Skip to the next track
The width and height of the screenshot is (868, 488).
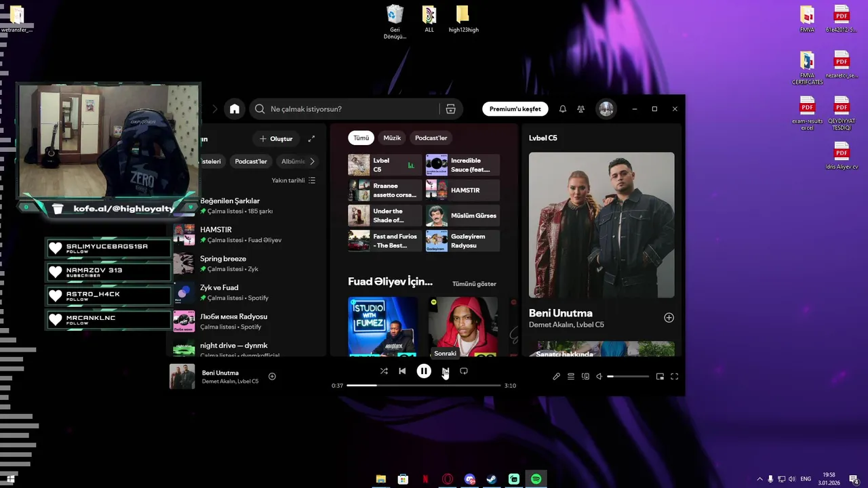click(x=445, y=371)
